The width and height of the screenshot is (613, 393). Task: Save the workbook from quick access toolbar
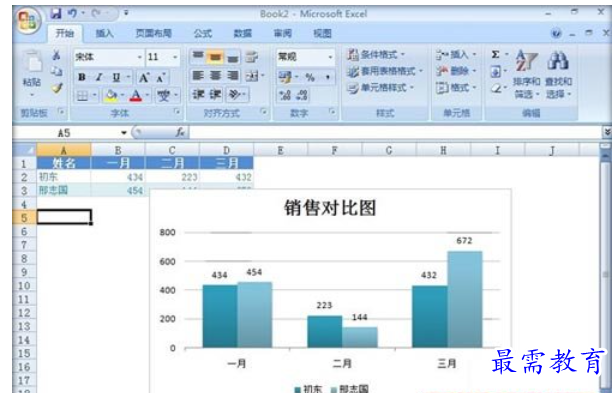56,14
